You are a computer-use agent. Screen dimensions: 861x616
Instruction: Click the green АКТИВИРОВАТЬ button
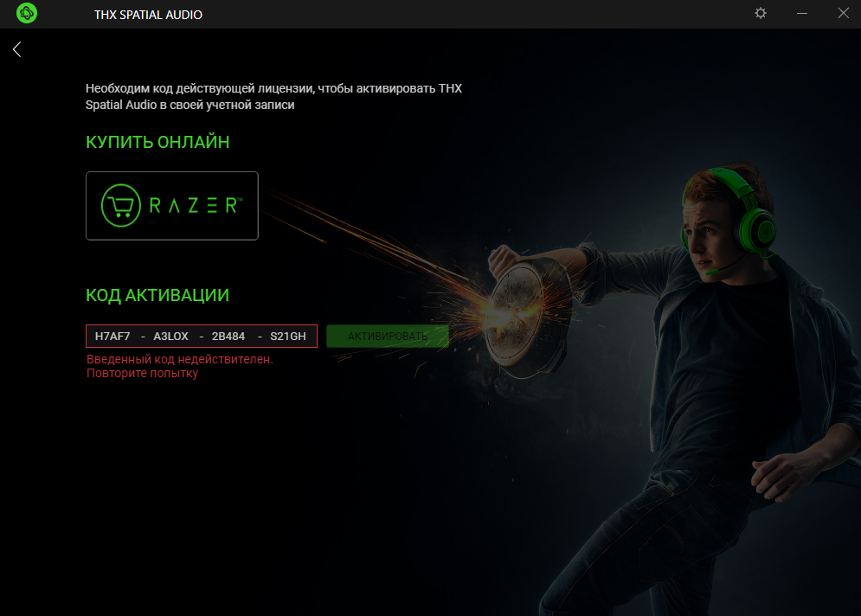point(388,336)
